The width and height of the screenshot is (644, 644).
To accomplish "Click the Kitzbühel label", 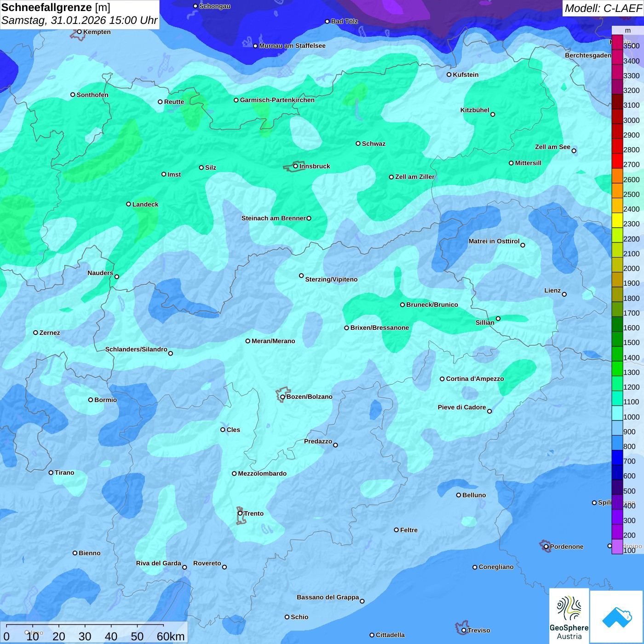I will click(475, 110).
